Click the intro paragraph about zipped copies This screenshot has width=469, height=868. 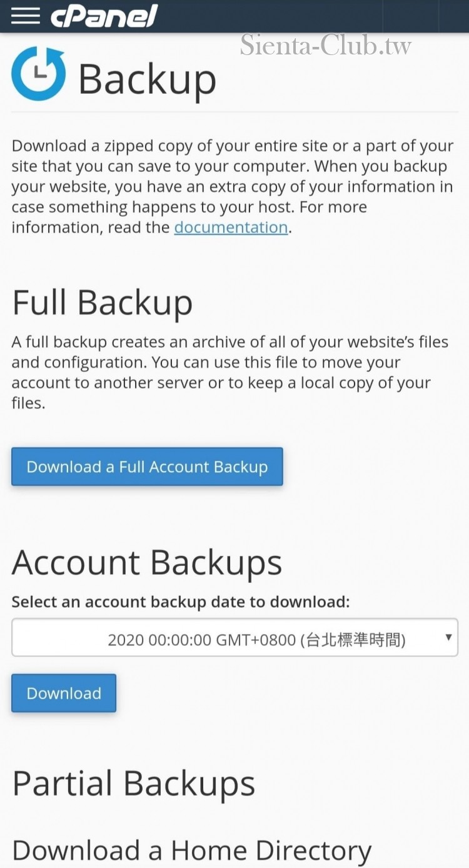232,186
